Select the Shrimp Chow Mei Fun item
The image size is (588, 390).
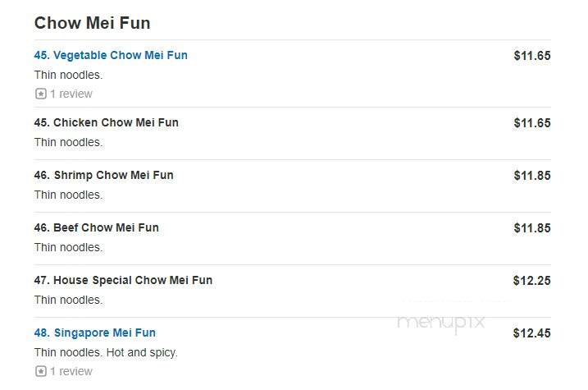(103, 175)
